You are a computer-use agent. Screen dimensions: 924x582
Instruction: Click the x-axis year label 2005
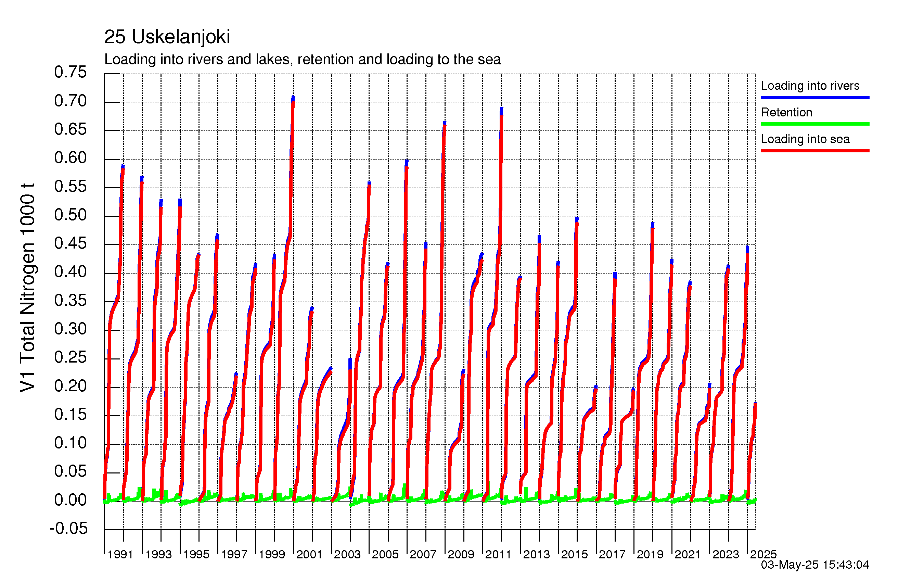(385, 554)
